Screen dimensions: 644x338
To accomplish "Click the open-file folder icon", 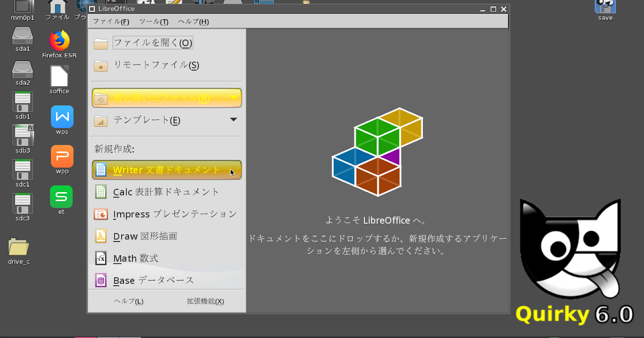I will click(x=101, y=43).
